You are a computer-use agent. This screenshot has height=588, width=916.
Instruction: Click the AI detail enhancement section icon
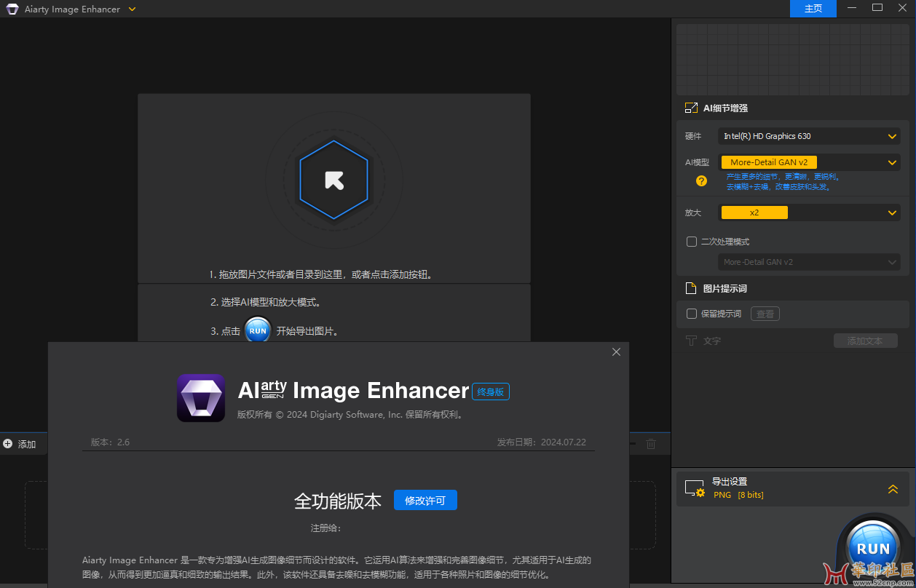(691, 108)
